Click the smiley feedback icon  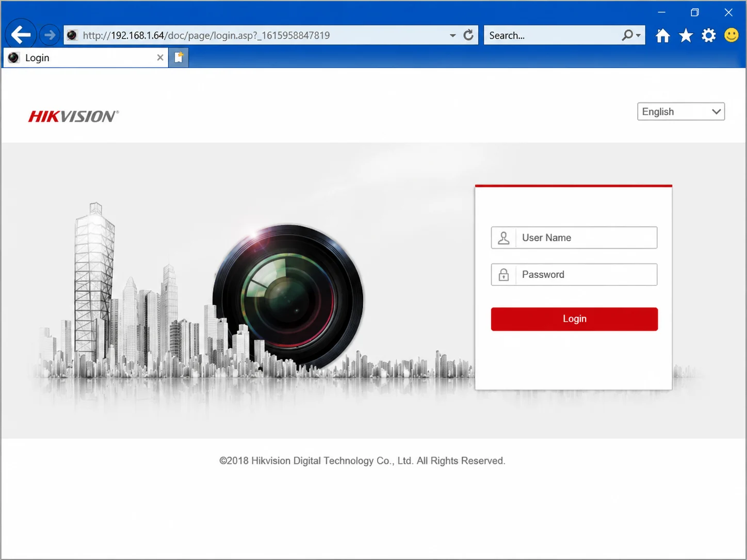pyautogui.click(x=732, y=35)
